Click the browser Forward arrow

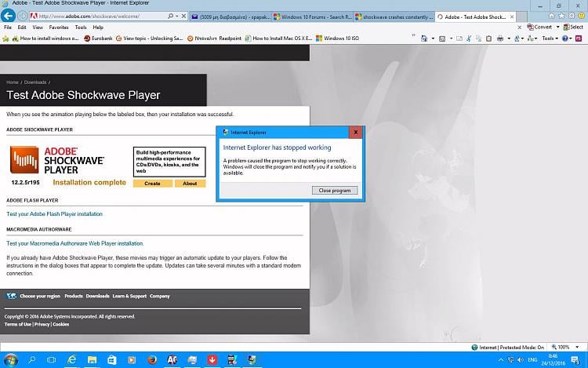click(x=23, y=16)
